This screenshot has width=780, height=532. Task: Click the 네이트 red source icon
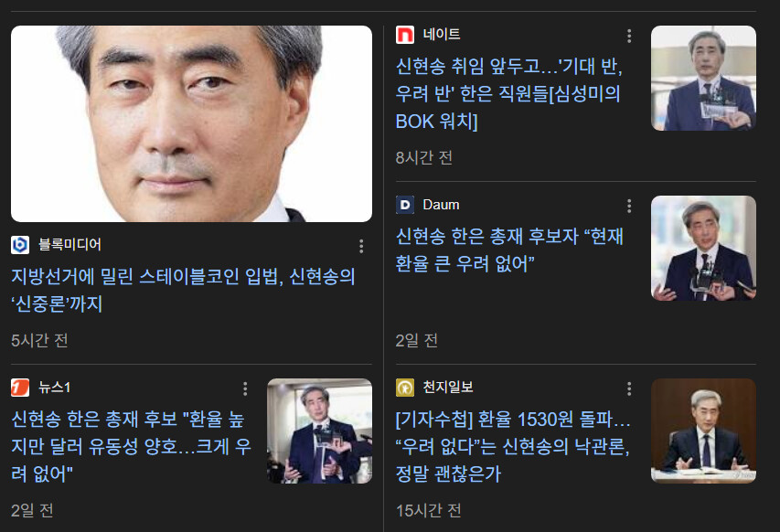coord(405,35)
